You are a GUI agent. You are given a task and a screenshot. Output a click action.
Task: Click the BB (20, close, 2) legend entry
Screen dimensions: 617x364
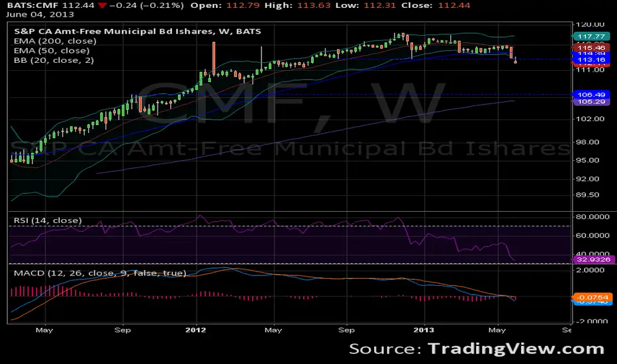pos(54,60)
